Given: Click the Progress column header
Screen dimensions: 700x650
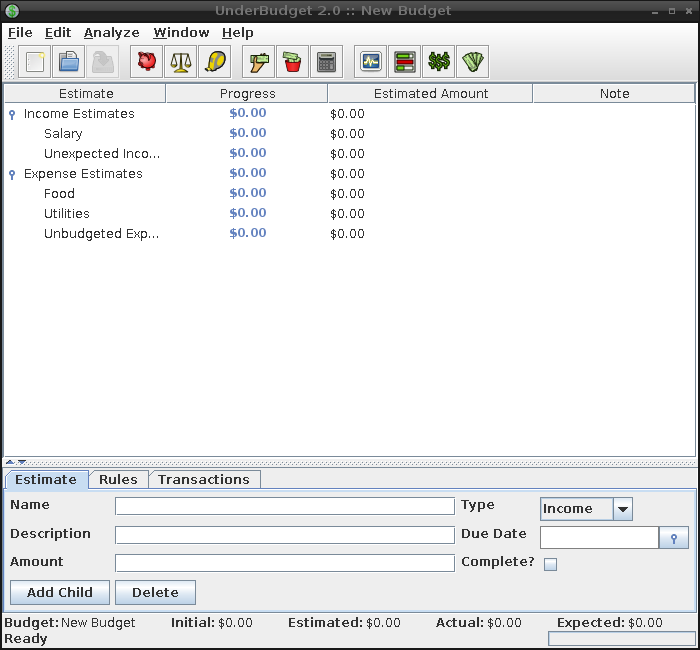Looking at the screenshot, I should (247, 93).
